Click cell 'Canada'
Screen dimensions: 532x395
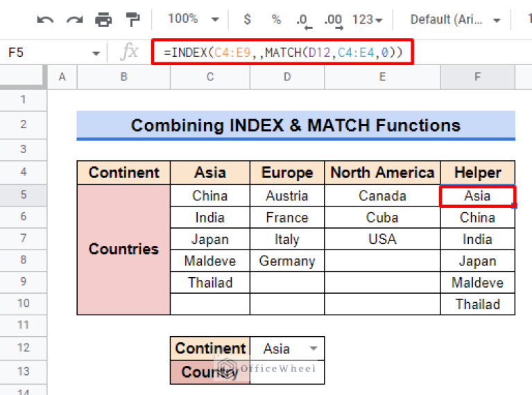click(382, 195)
